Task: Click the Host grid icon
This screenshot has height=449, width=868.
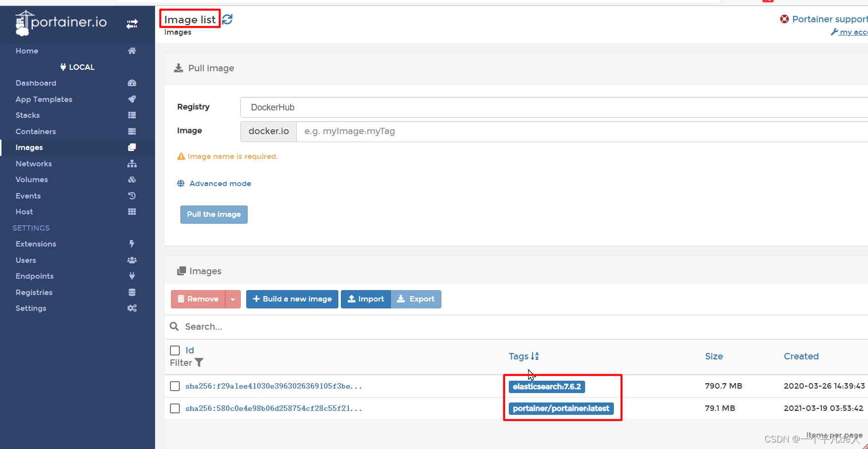Action: pyautogui.click(x=132, y=211)
